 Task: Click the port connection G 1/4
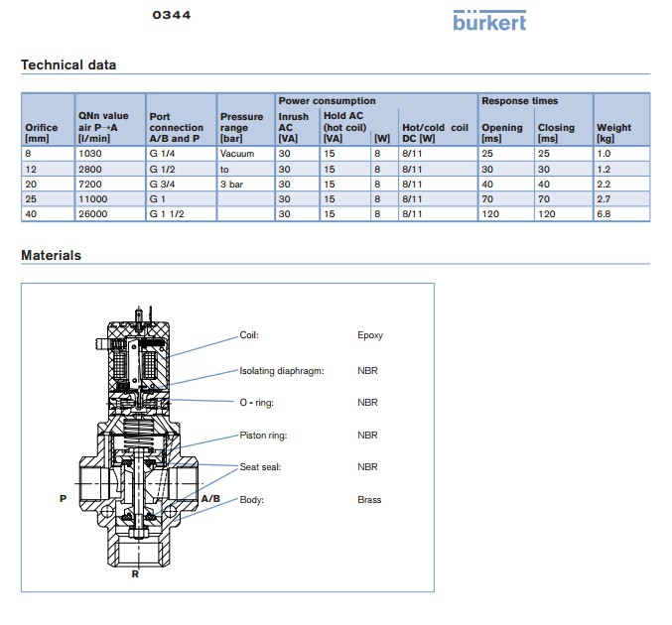coord(162,154)
